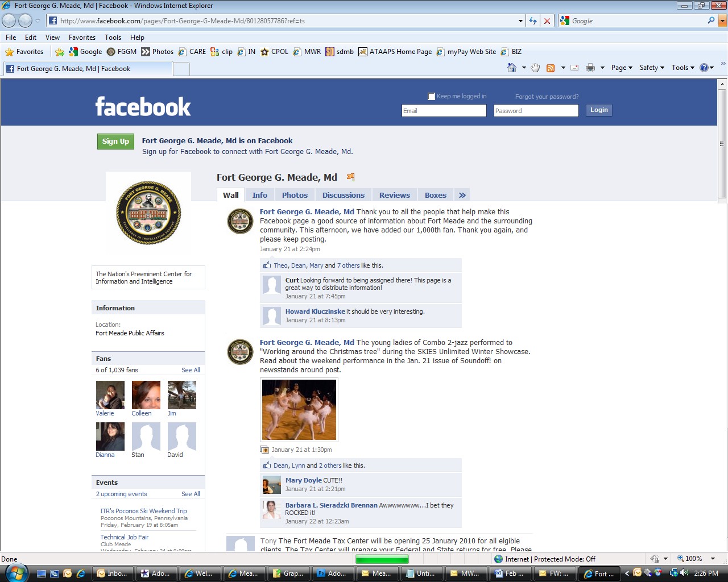Click the Password input field
This screenshot has height=582, width=728.
pos(536,111)
